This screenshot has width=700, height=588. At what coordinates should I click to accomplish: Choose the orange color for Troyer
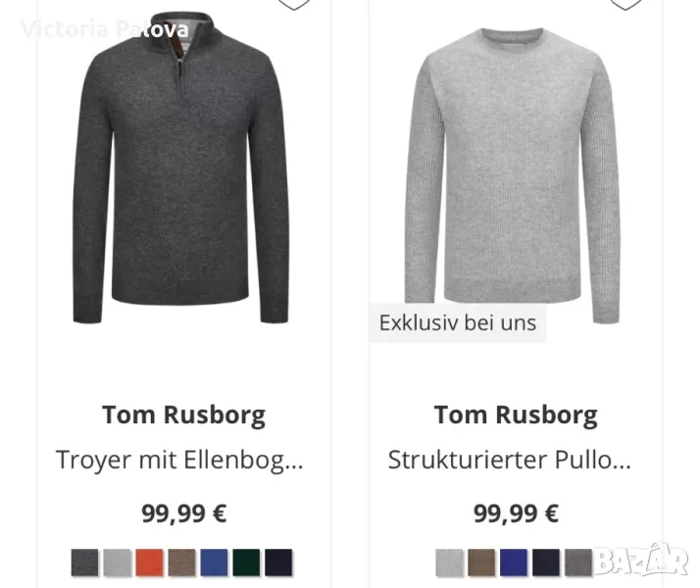coord(150,563)
